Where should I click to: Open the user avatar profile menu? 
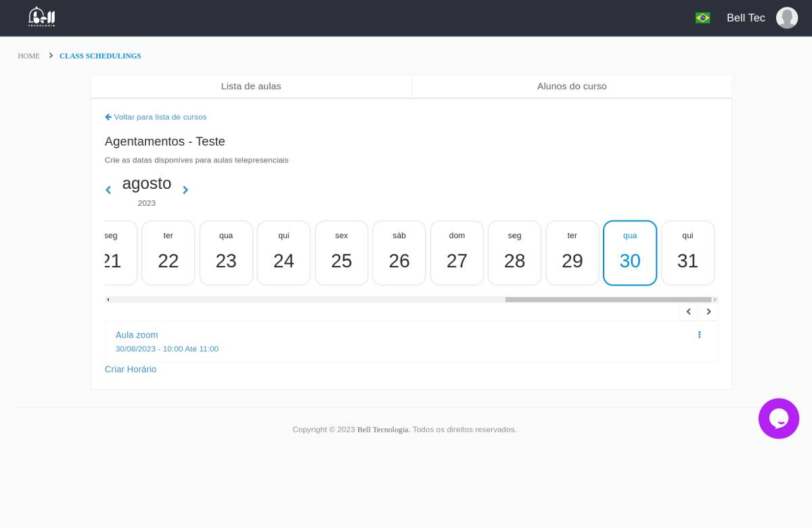tap(786, 18)
